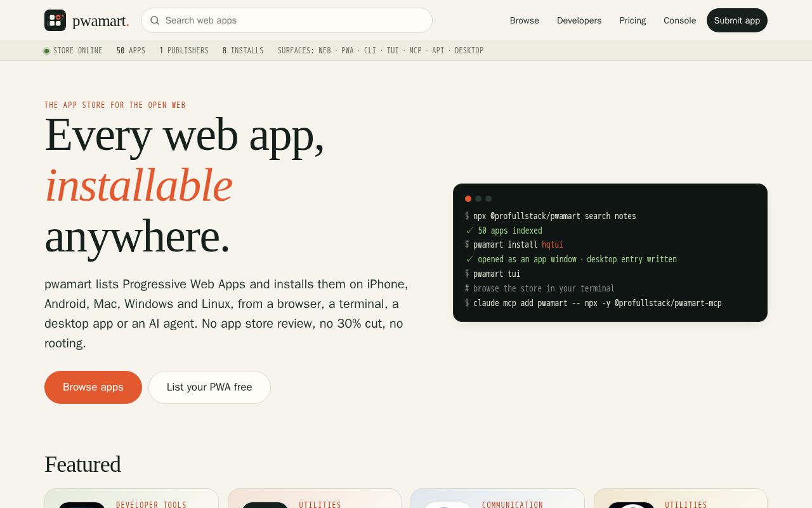This screenshot has height=508, width=812.
Task: Click the SURFACES list text
Action: coord(381,51)
